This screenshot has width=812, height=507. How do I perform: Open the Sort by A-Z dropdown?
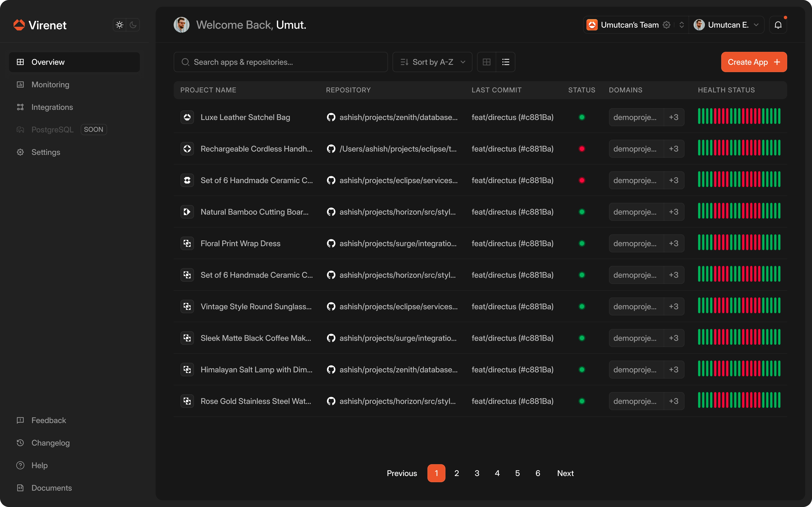click(x=432, y=62)
